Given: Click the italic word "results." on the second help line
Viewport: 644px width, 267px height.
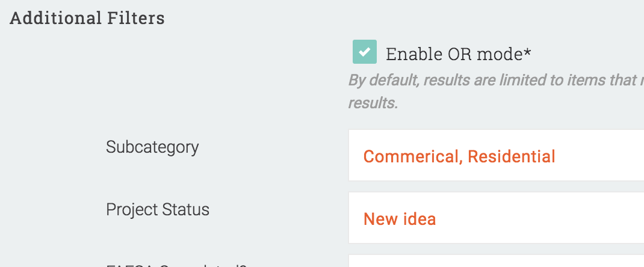Looking at the screenshot, I should click(x=373, y=103).
